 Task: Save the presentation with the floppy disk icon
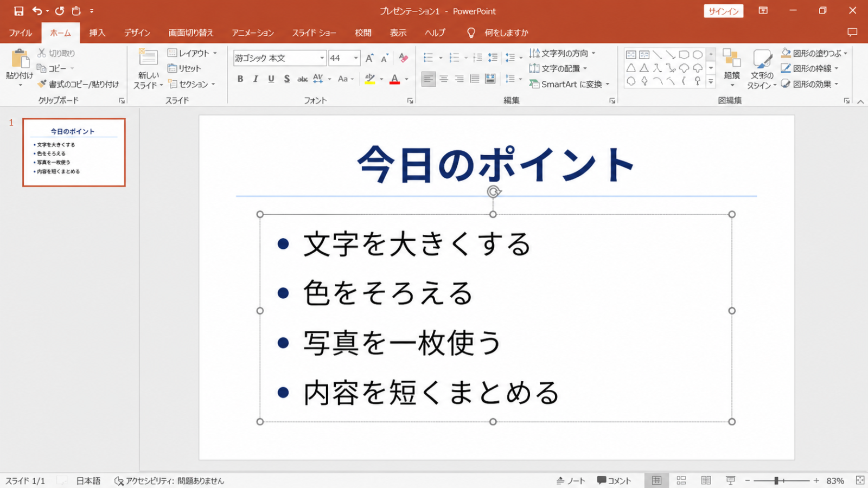click(x=18, y=11)
